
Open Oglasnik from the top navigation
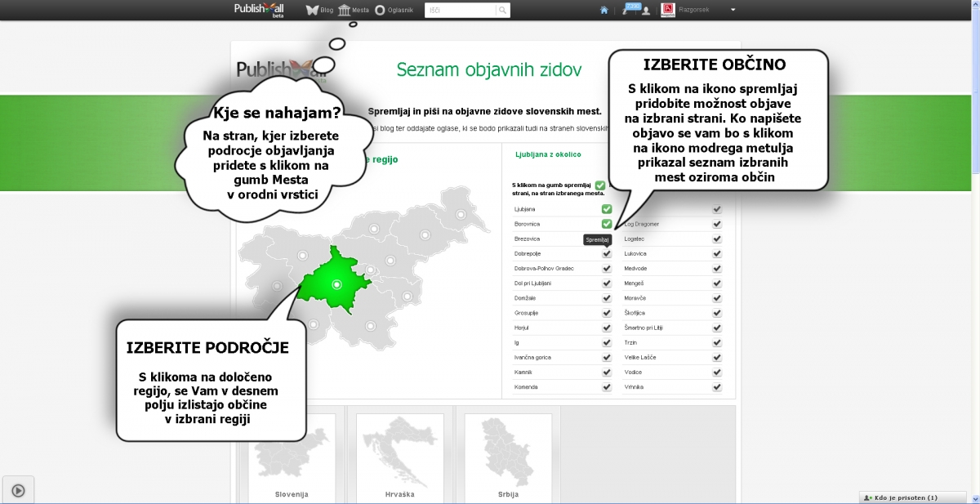click(x=396, y=10)
